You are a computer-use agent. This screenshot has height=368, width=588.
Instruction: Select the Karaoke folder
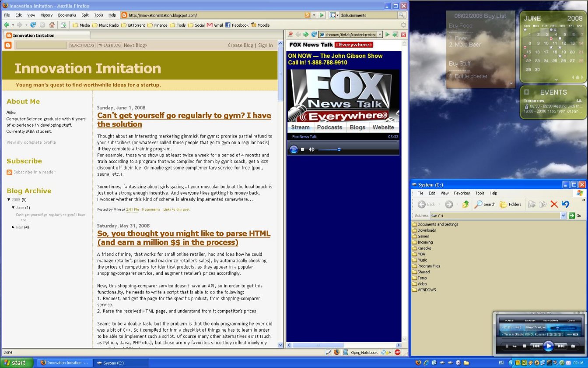click(421, 248)
